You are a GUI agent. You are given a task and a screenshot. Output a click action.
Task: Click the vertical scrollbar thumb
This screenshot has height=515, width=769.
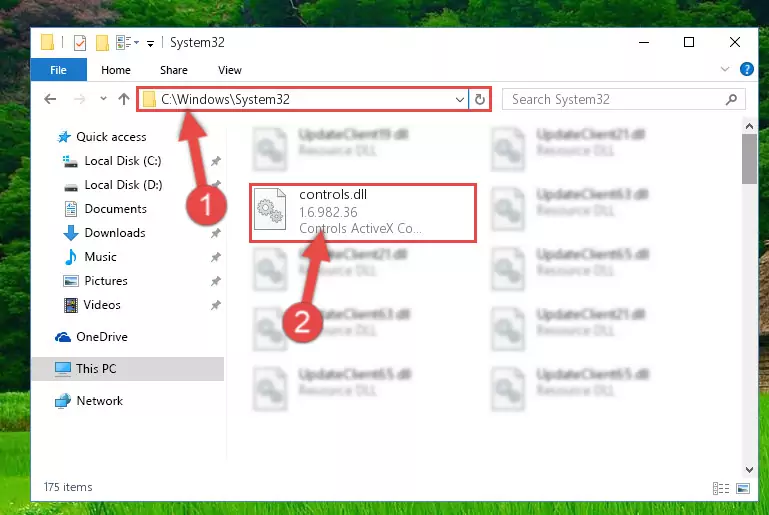(x=749, y=159)
